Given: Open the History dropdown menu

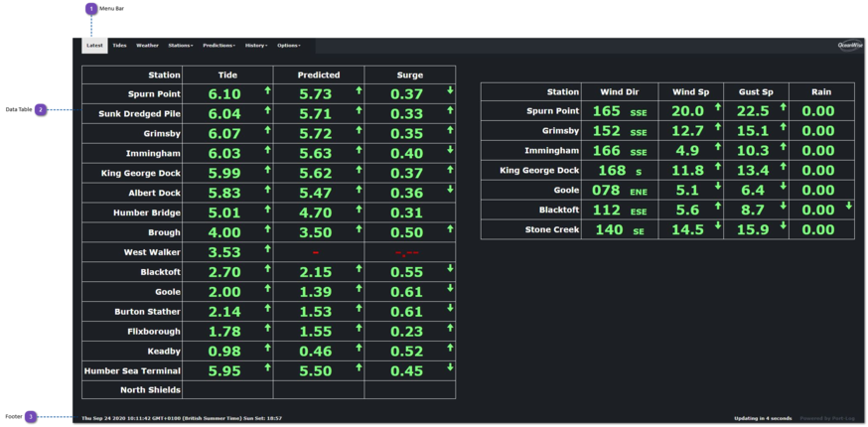Looking at the screenshot, I should click(255, 46).
